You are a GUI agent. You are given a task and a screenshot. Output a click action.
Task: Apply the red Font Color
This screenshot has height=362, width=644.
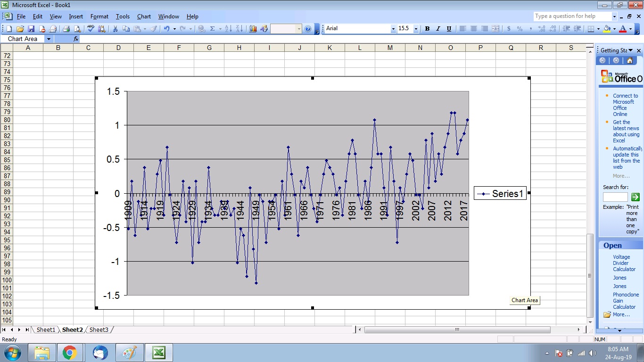[x=623, y=29]
